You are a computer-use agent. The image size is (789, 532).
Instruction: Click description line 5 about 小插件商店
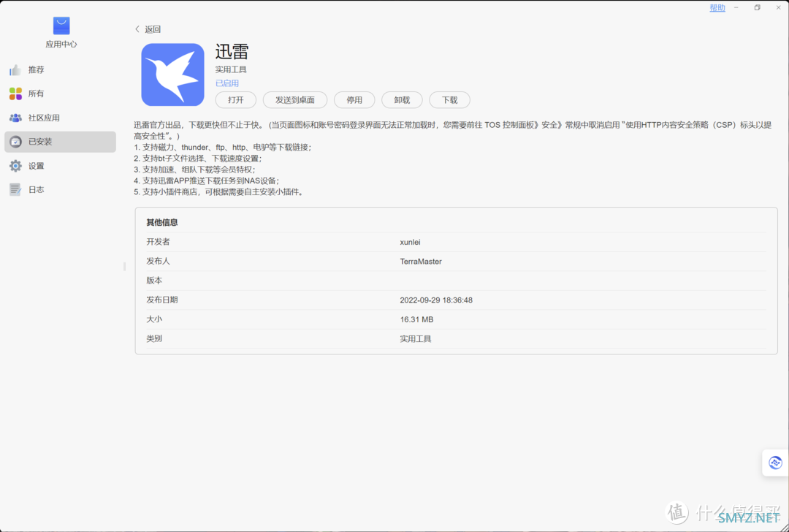click(219, 191)
